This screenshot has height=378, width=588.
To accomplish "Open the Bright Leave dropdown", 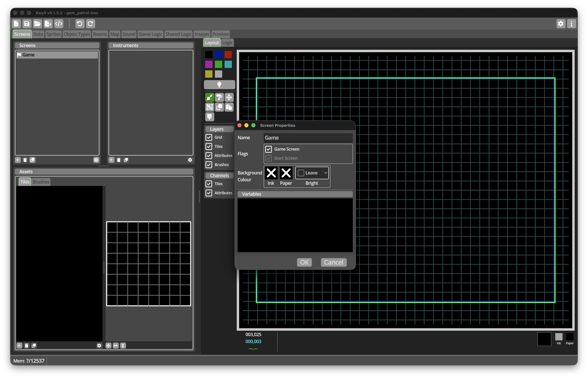I will click(312, 173).
